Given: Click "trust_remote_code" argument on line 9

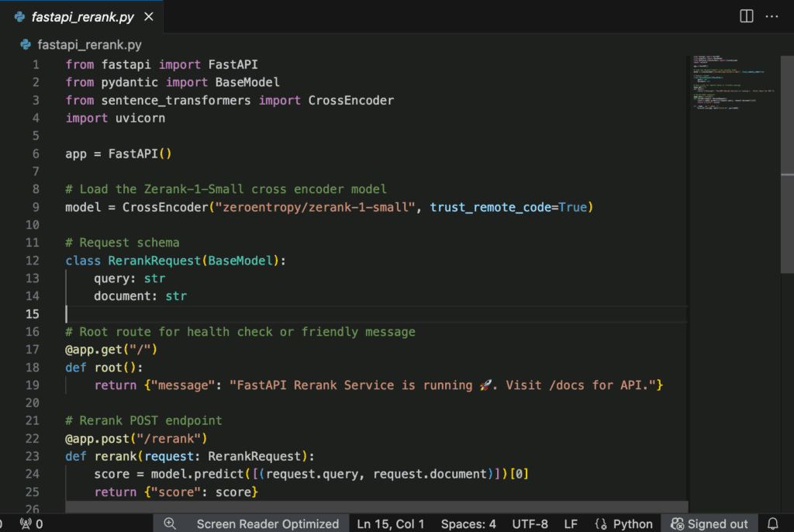Looking at the screenshot, I should [x=490, y=207].
